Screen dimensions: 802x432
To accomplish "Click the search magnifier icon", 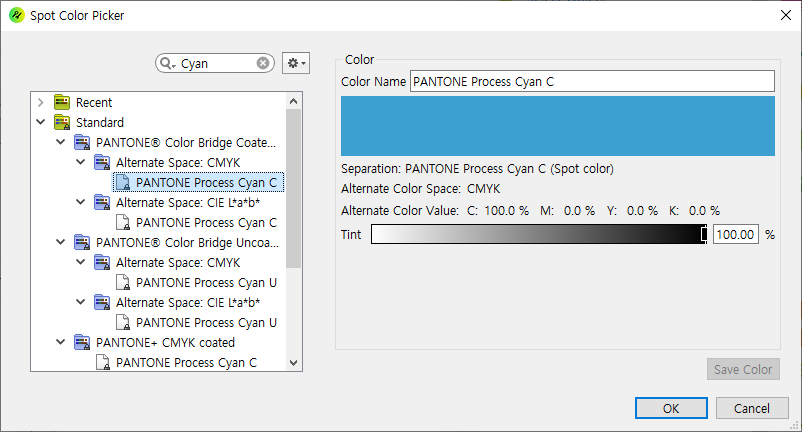I will click(166, 63).
